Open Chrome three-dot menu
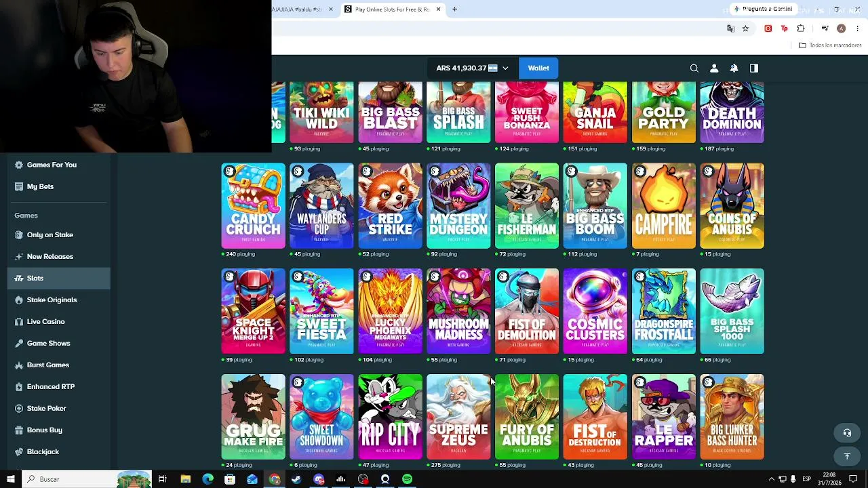Image resolution: width=868 pixels, height=488 pixels. (x=857, y=28)
